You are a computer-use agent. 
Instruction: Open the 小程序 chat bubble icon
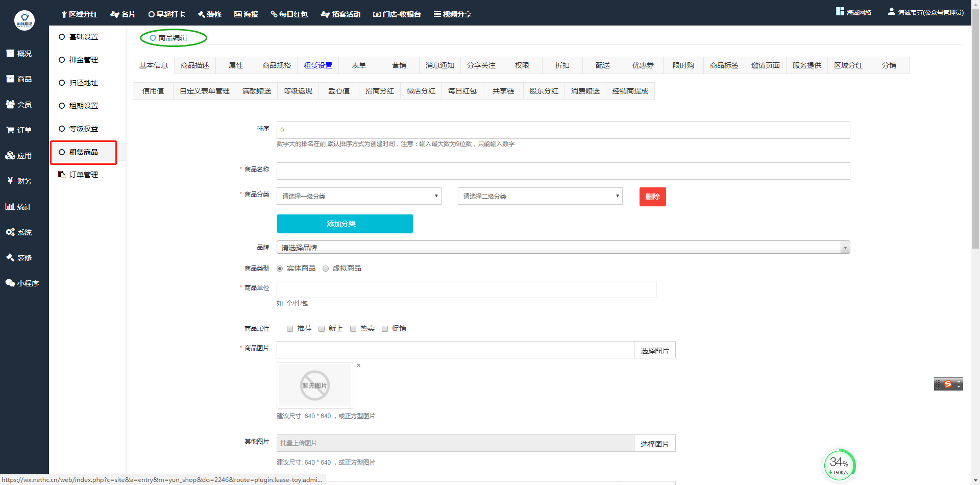(10, 283)
